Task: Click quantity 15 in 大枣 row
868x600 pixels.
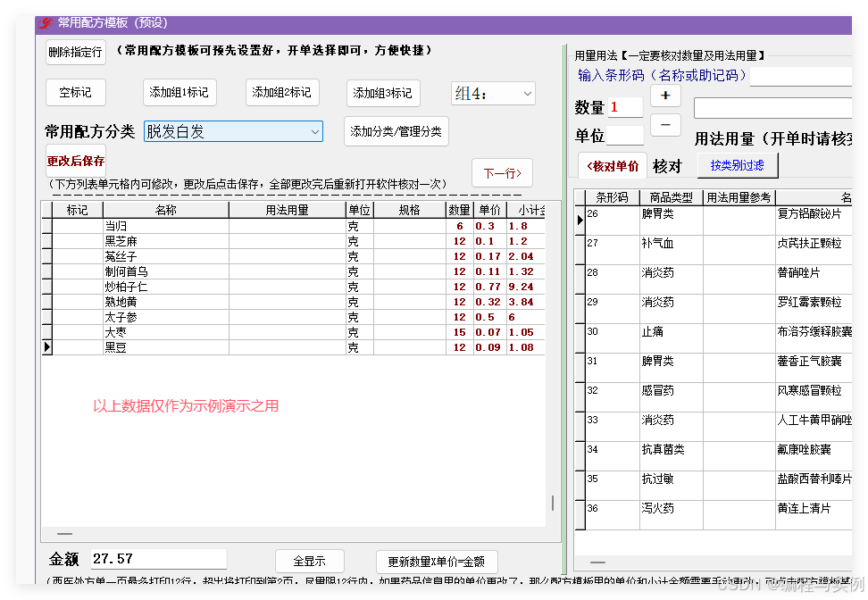Action: (460, 333)
